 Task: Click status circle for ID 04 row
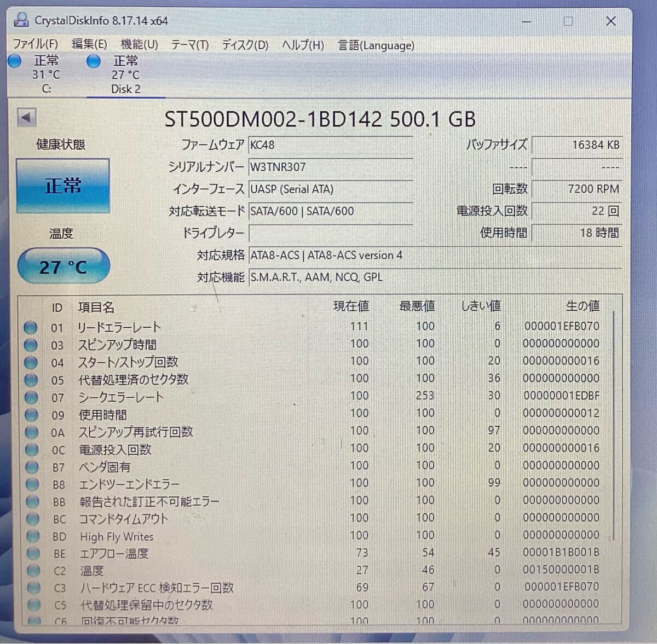(x=31, y=363)
